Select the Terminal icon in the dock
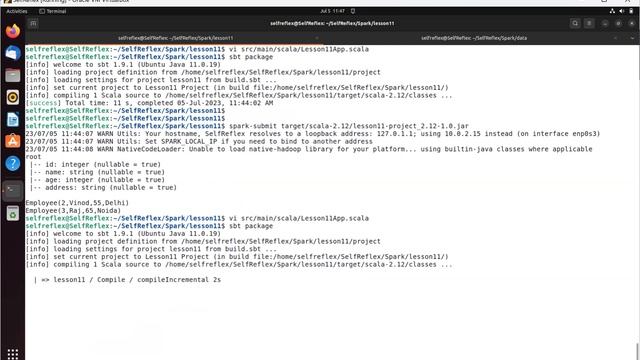 13,191
